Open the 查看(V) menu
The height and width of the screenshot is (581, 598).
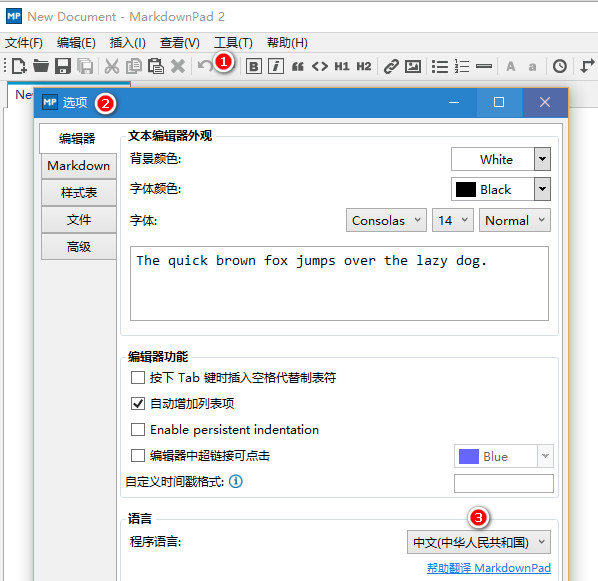tap(180, 43)
